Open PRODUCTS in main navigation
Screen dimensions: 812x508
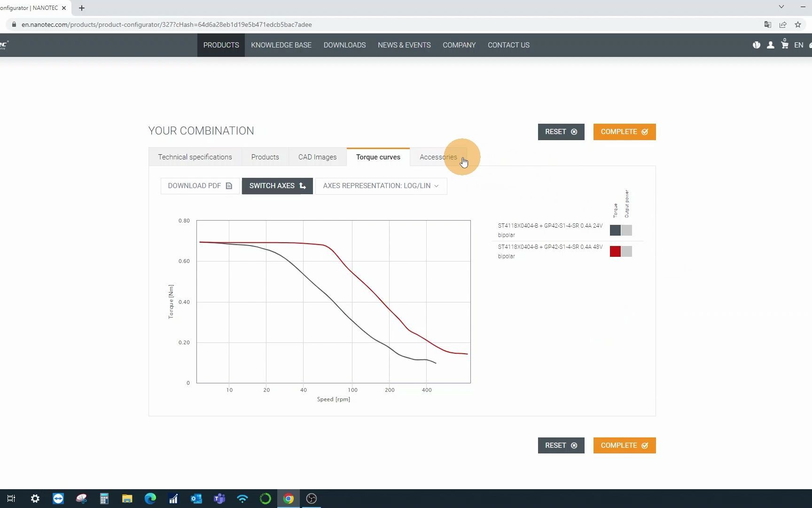(221, 45)
